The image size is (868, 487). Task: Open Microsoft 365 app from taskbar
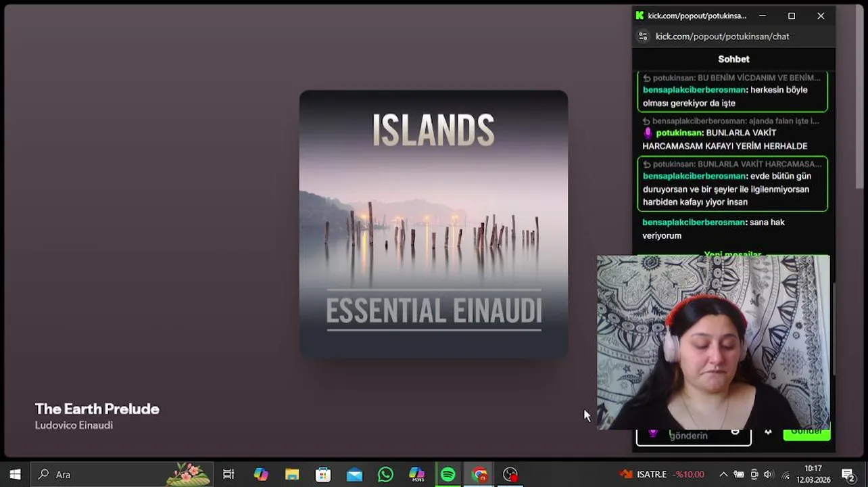[417, 474]
